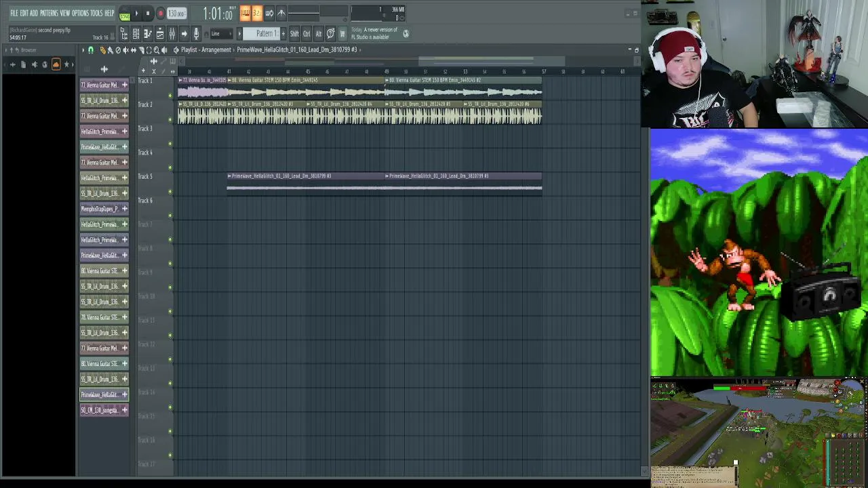Toggle Song/Pattern mode button
Screen dimensions: 868x488
point(125,13)
